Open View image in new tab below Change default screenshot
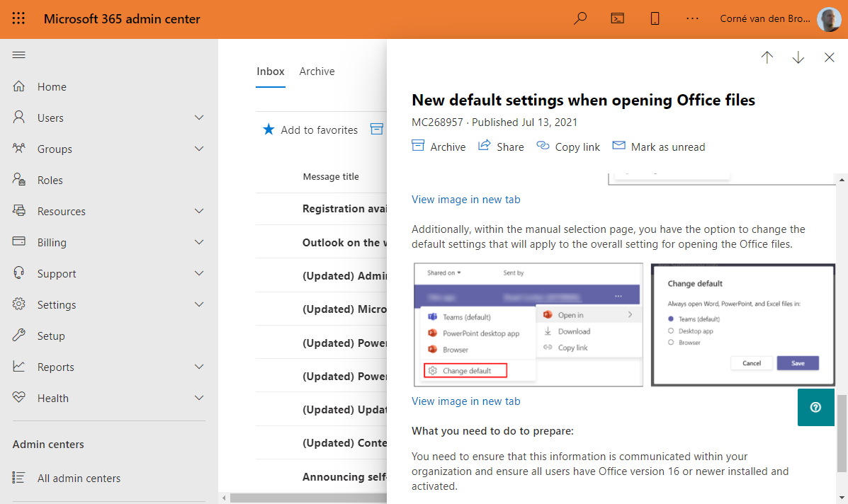Viewport: 848px width, 504px height. (x=465, y=401)
